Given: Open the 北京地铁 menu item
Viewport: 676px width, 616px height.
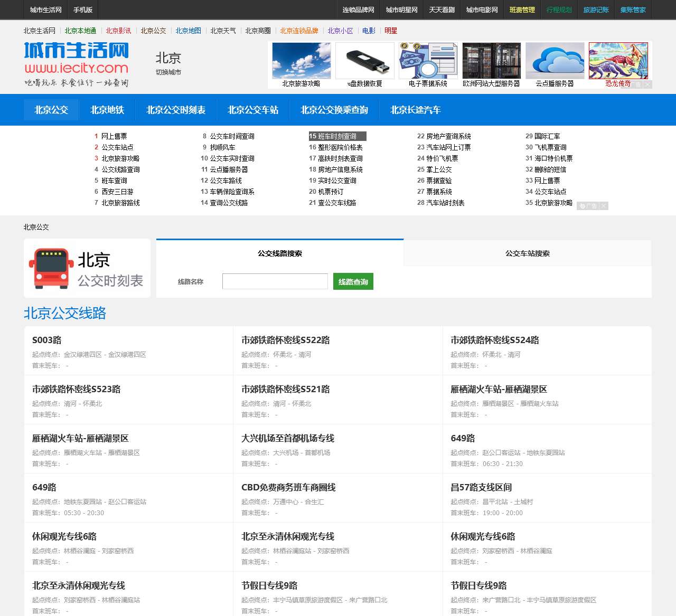Looking at the screenshot, I should coord(106,110).
